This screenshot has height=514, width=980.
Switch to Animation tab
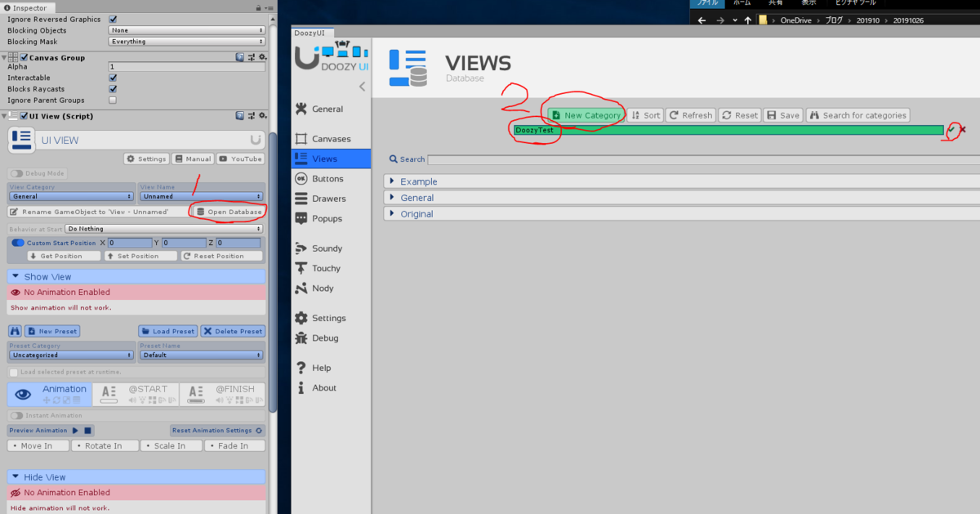click(50, 394)
